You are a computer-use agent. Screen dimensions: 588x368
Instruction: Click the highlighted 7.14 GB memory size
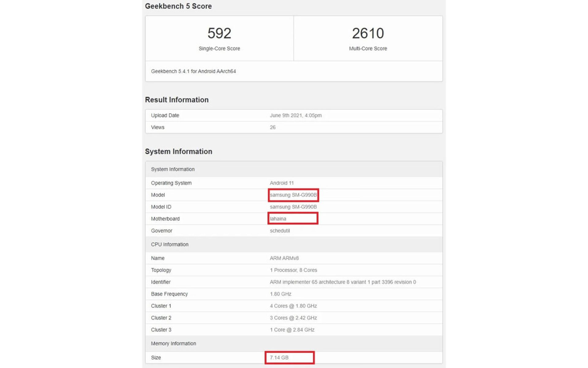[x=279, y=358]
